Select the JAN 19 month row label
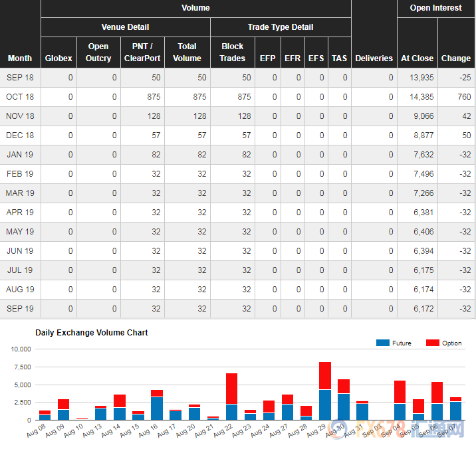This screenshot has height=453, width=476. pyautogui.click(x=20, y=155)
